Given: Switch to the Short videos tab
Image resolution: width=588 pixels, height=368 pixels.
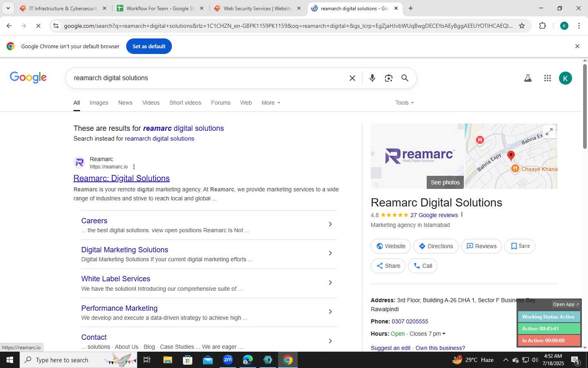Looking at the screenshot, I should point(185,103).
